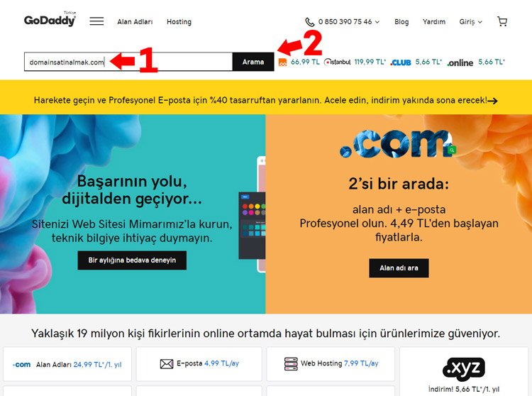The image size is (532, 396).
Task: Click the yellow E-posta discount banner arrow
Action: 493,101
